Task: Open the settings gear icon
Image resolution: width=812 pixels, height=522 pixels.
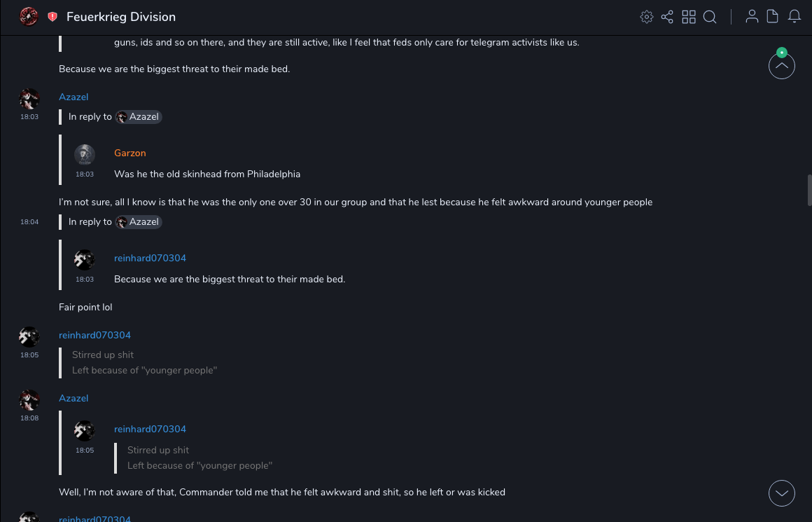Action: (x=647, y=17)
